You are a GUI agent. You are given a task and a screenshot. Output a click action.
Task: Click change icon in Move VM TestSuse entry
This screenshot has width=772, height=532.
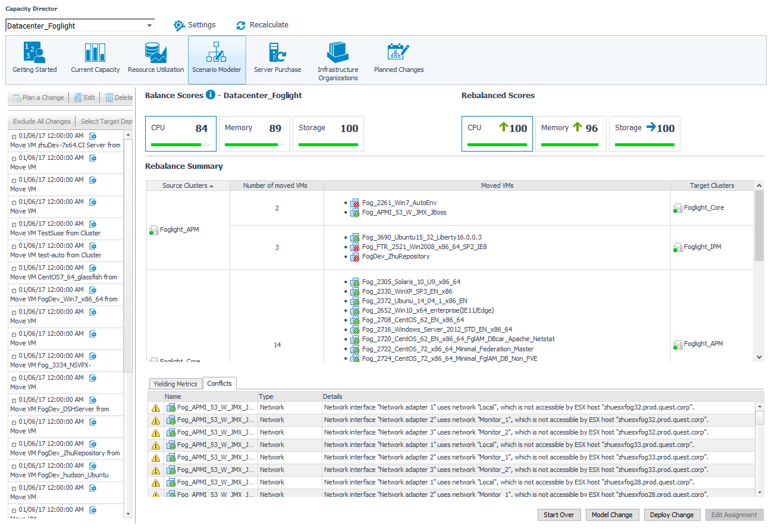click(x=93, y=224)
